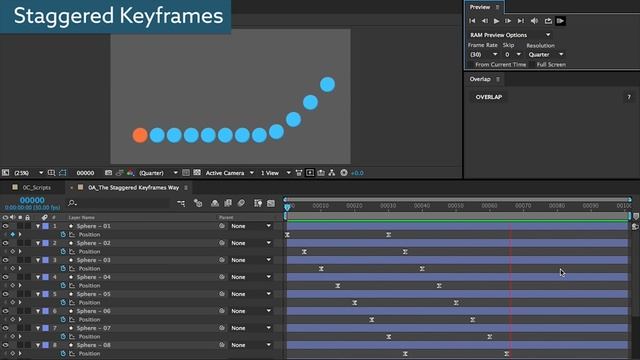Step forward one frame in Preview panel
Image resolution: width=640 pixels, height=360 pixels.
tap(508, 21)
